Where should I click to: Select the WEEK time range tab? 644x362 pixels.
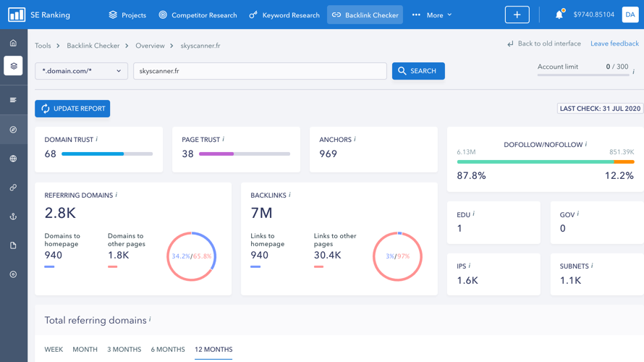[x=54, y=349]
